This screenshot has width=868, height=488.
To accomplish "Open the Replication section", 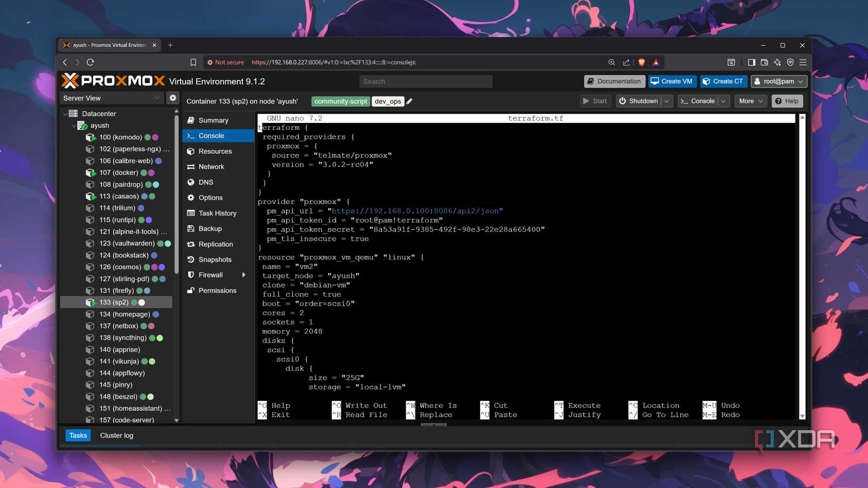I will pyautogui.click(x=215, y=244).
